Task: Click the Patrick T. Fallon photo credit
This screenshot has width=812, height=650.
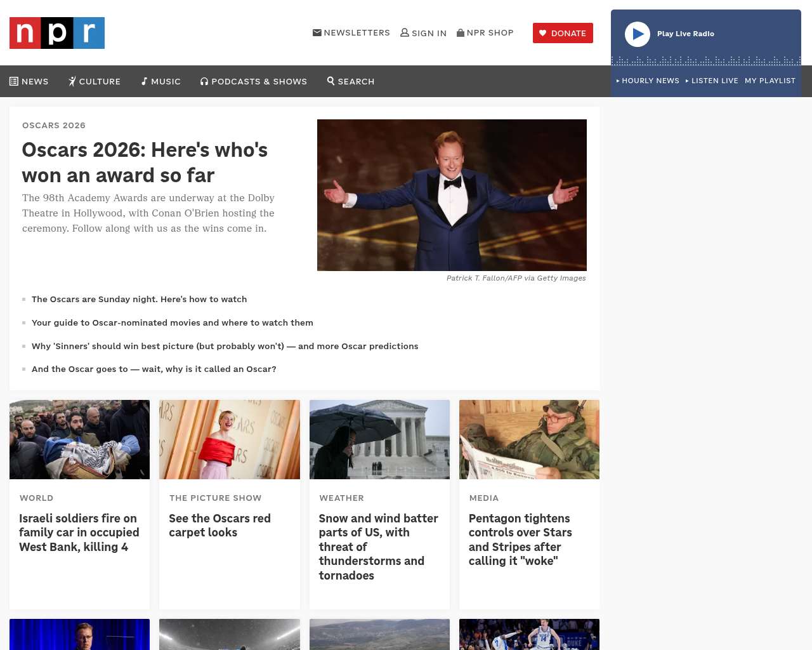Action: click(516, 278)
